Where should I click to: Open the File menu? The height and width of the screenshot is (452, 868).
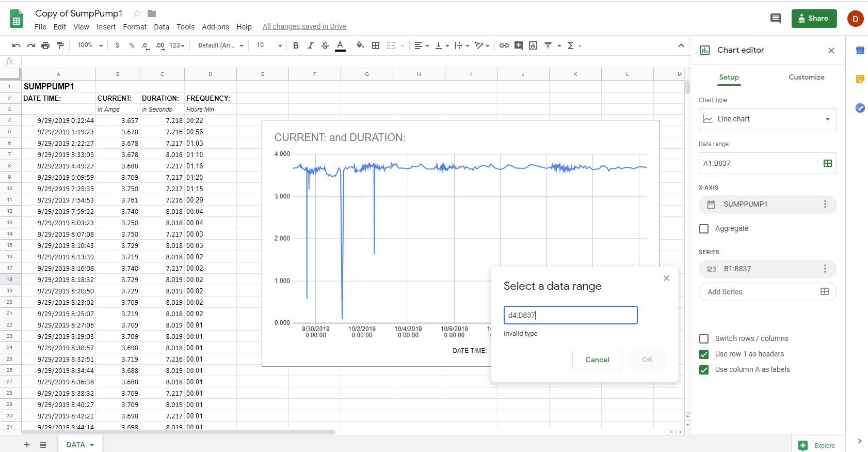tap(40, 27)
